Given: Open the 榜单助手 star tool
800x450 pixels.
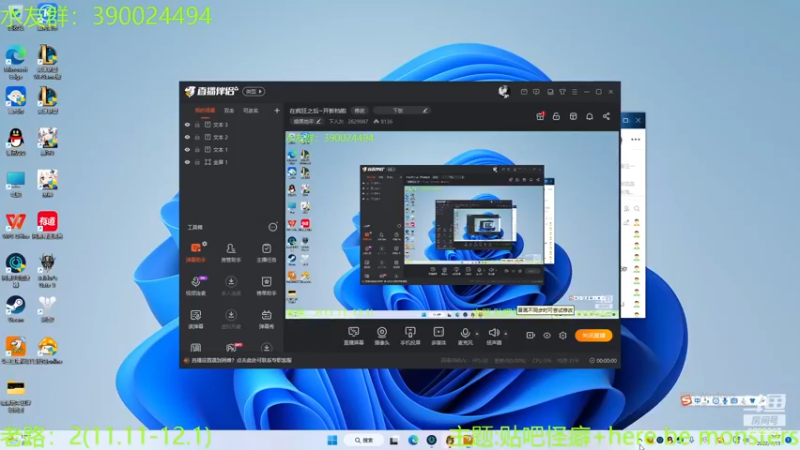Looking at the screenshot, I should (x=266, y=286).
